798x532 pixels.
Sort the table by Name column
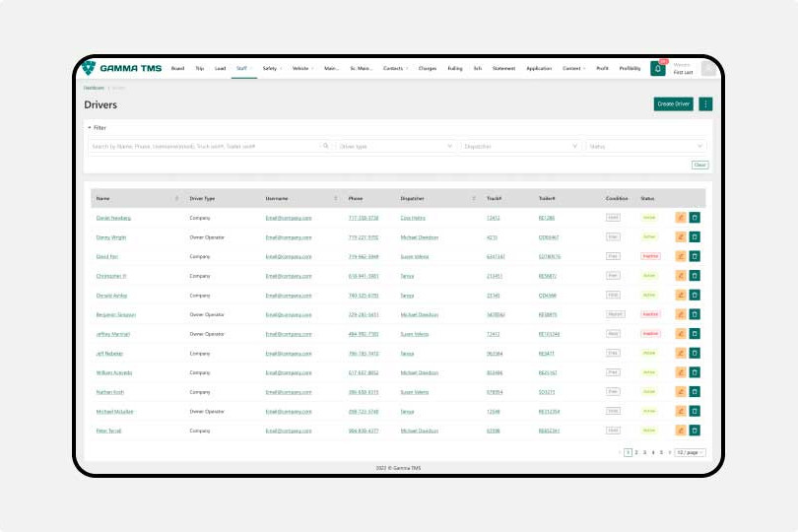click(176, 198)
